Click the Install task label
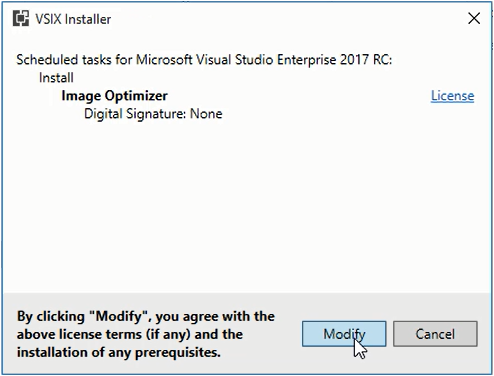Viewport: 494px width, 376px height. click(x=56, y=78)
